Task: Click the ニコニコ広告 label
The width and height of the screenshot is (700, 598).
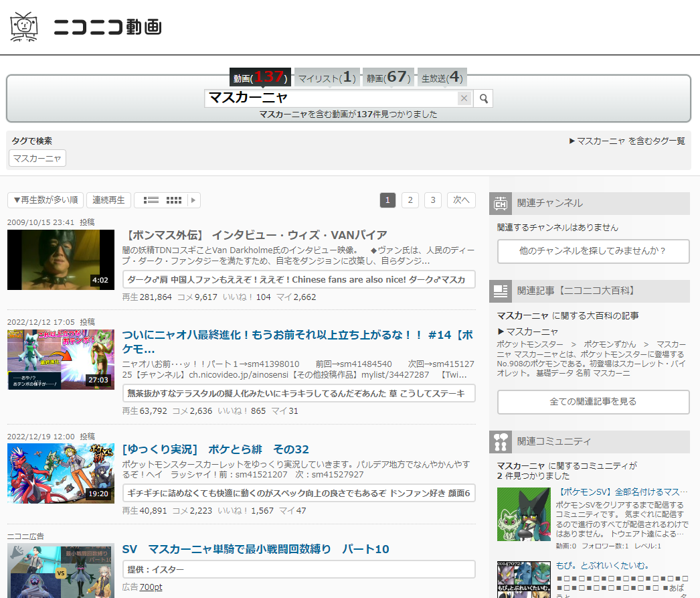Action: (25, 536)
